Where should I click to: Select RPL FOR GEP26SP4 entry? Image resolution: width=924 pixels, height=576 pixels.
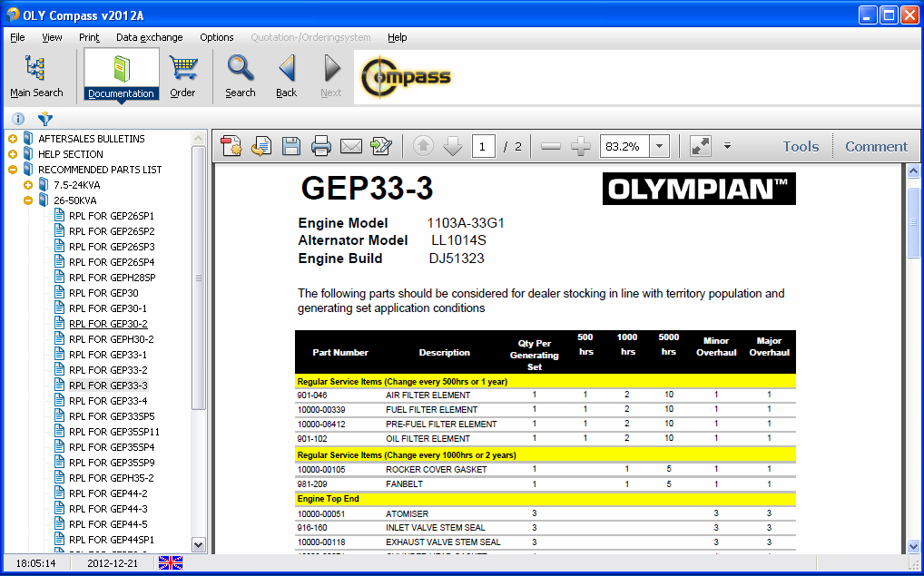coord(112,261)
